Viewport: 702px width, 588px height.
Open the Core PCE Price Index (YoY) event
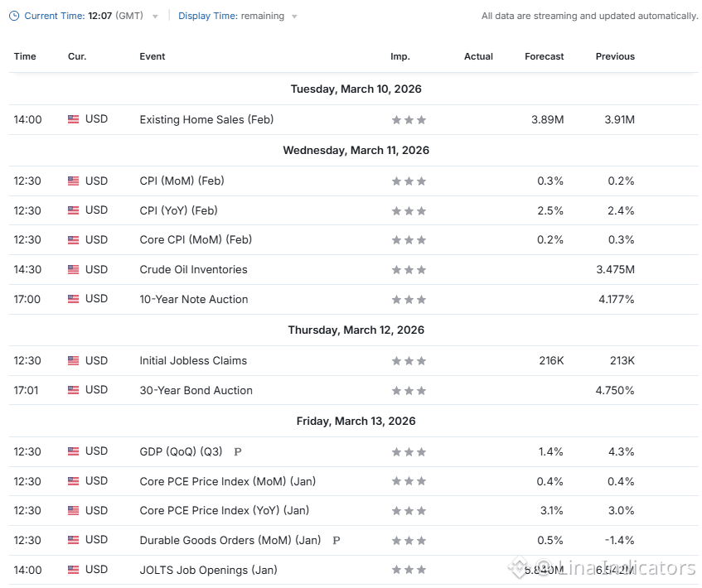click(x=225, y=510)
